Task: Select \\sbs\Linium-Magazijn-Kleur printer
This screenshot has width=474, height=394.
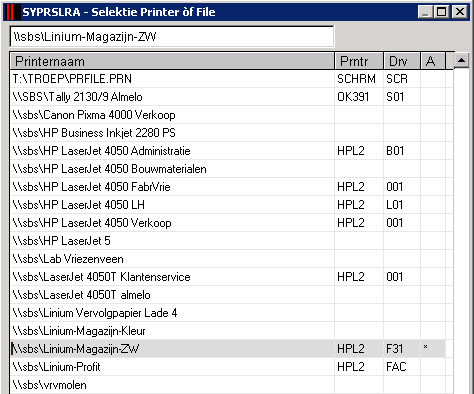Action: tap(228, 331)
